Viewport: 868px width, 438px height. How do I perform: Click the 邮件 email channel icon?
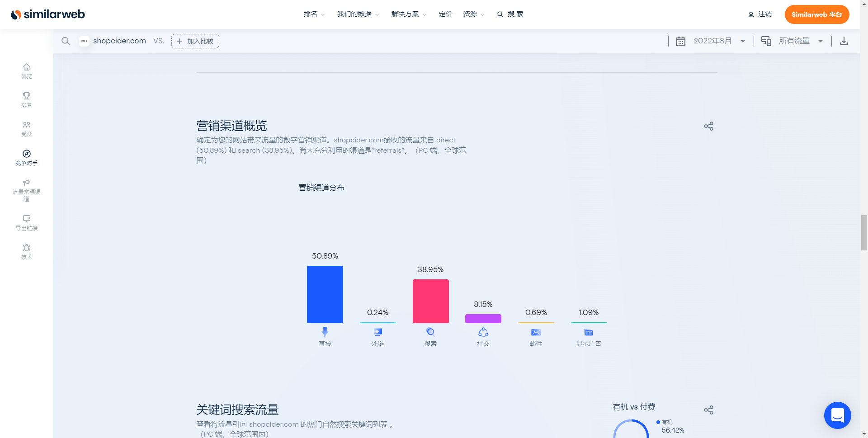pos(536,332)
